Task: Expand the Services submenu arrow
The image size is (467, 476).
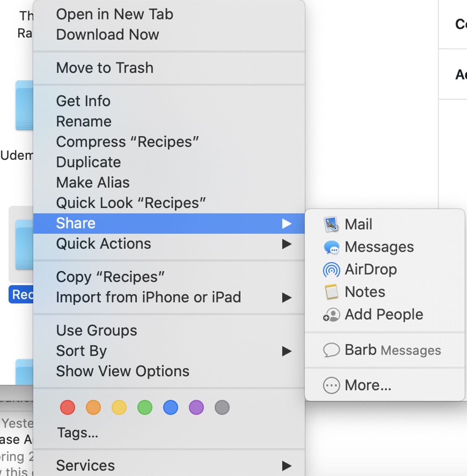Action: tap(287, 465)
